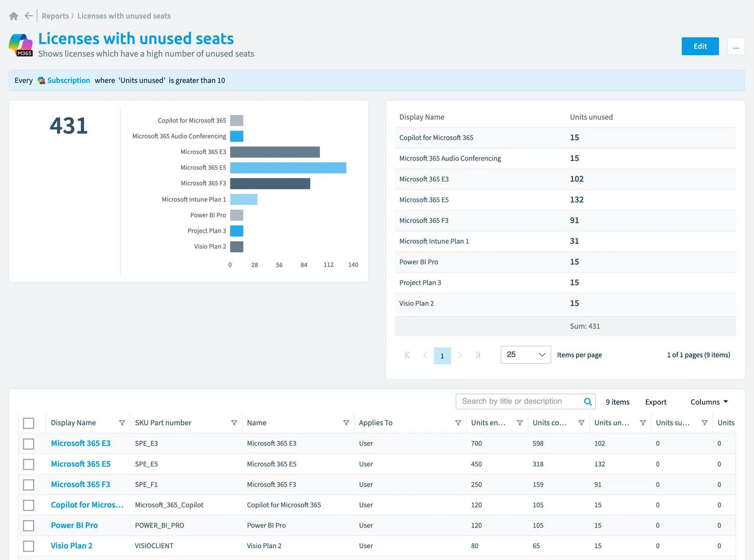This screenshot has width=754, height=560.
Task: Open the Microsoft 365 E3 link
Action: 81,443
